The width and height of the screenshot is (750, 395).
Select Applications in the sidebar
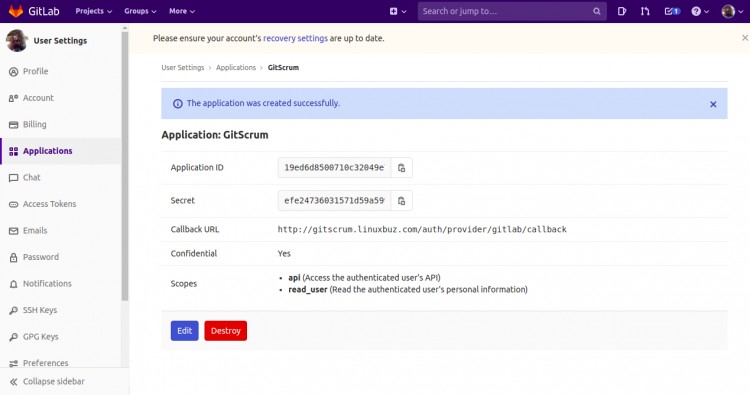[x=61, y=151]
